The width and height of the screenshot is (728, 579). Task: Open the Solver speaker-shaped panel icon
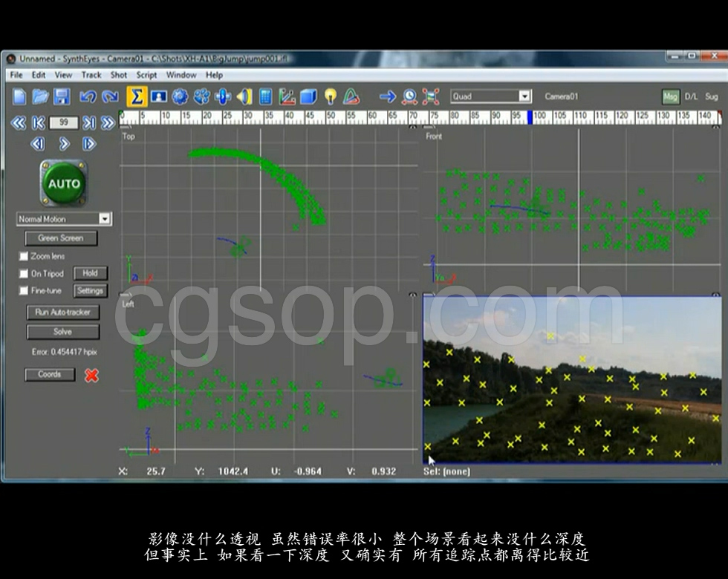(x=244, y=96)
